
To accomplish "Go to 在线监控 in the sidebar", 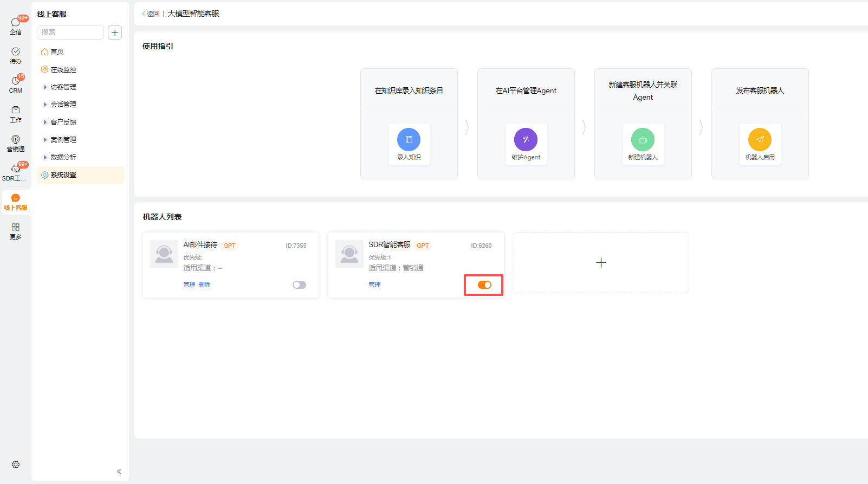I will (63, 70).
